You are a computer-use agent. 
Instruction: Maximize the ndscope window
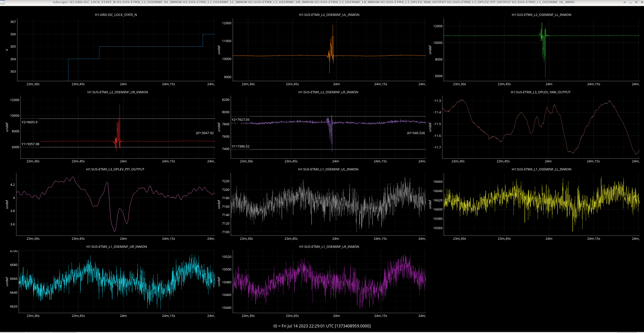[636, 2]
